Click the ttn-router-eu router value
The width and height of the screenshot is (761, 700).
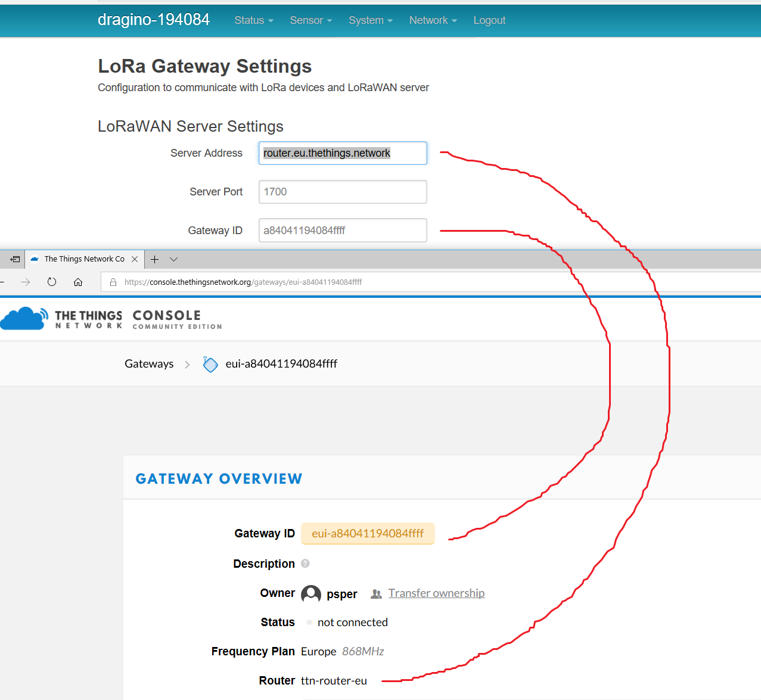334,681
